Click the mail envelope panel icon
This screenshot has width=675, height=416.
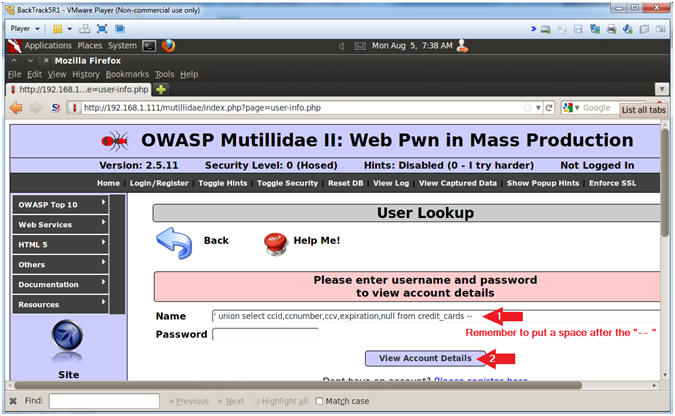click(x=360, y=46)
